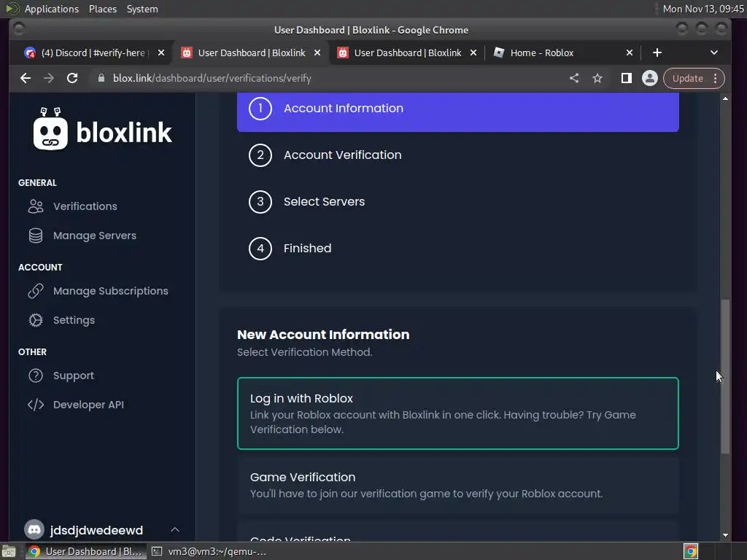The height and width of the screenshot is (560, 747).
Task: Click the Verifications people icon
Action: pos(36,206)
